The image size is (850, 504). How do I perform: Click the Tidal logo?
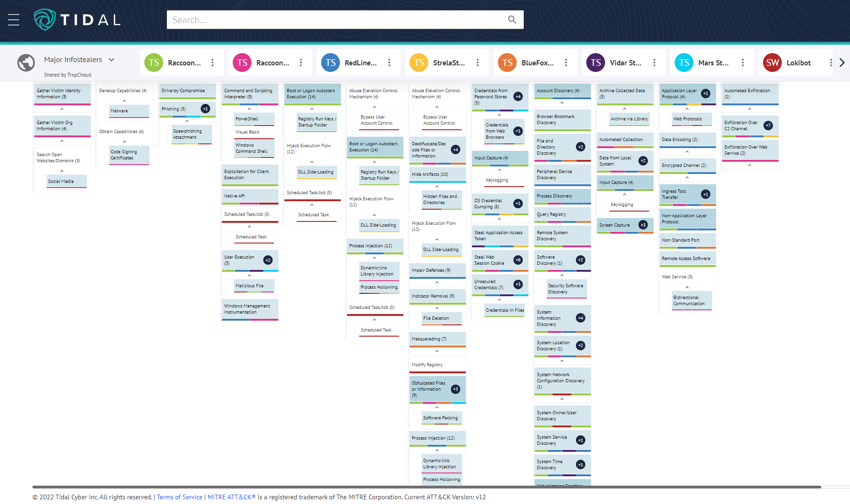point(77,20)
